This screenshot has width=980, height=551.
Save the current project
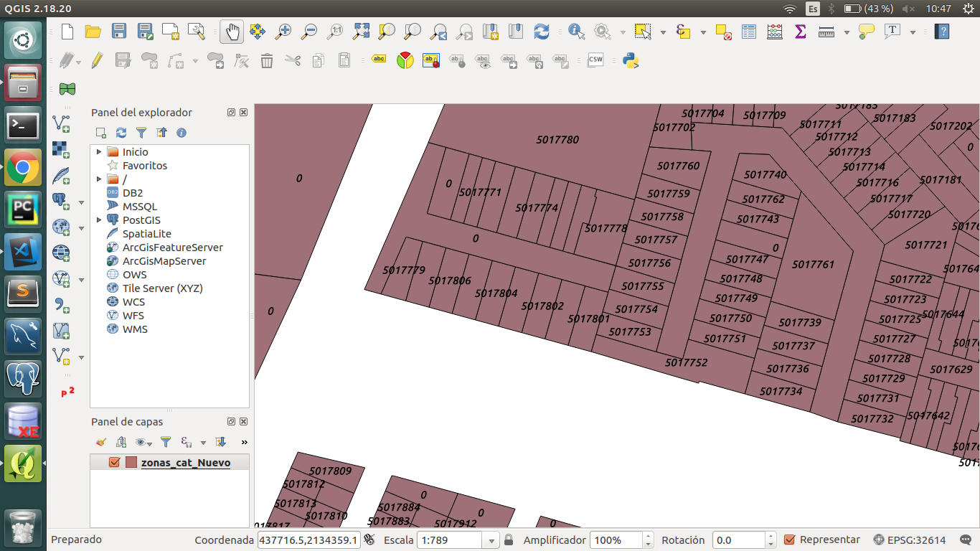click(x=119, y=32)
